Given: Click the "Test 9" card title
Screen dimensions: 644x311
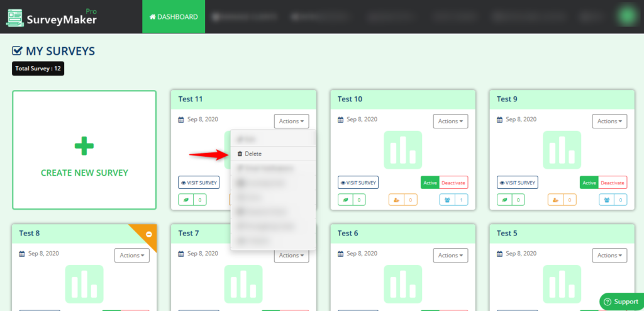Looking at the screenshot, I should click(x=507, y=99).
